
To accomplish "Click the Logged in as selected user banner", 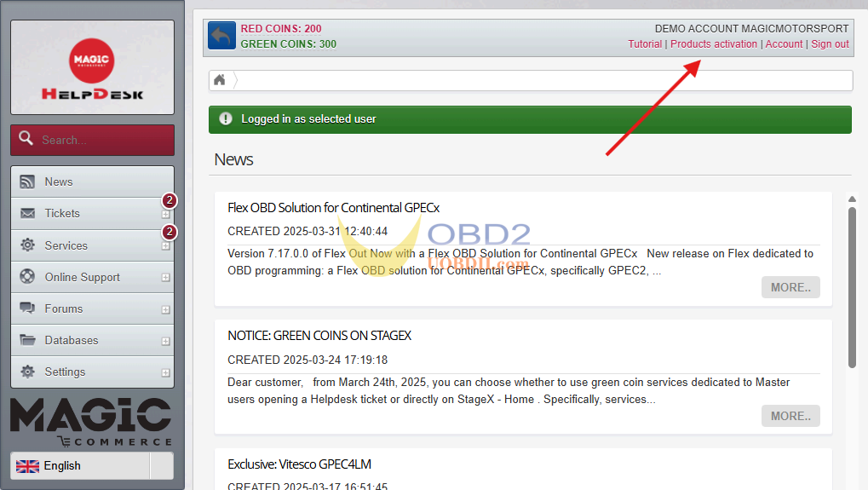I will [x=530, y=119].
